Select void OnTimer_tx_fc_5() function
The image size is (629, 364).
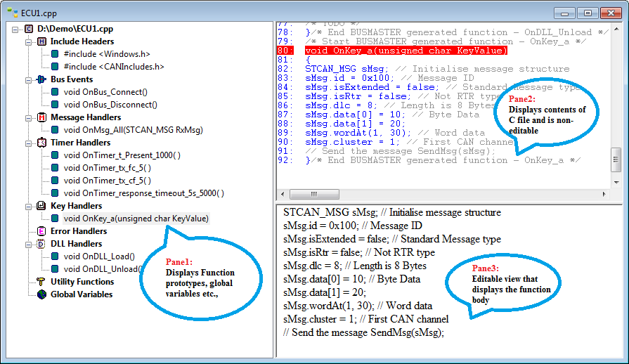108,168
